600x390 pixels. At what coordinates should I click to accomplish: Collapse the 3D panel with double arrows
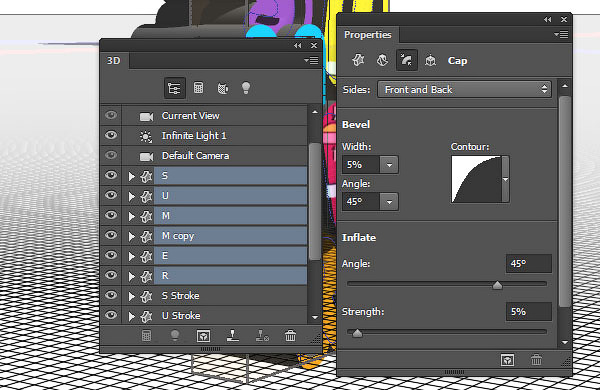point(298,46)
